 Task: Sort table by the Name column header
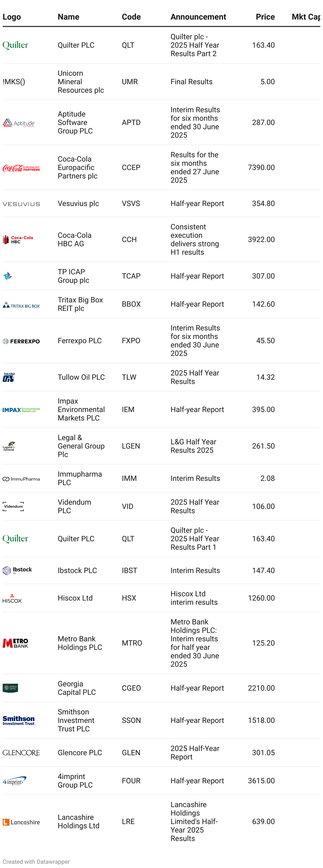click(68, 17)
